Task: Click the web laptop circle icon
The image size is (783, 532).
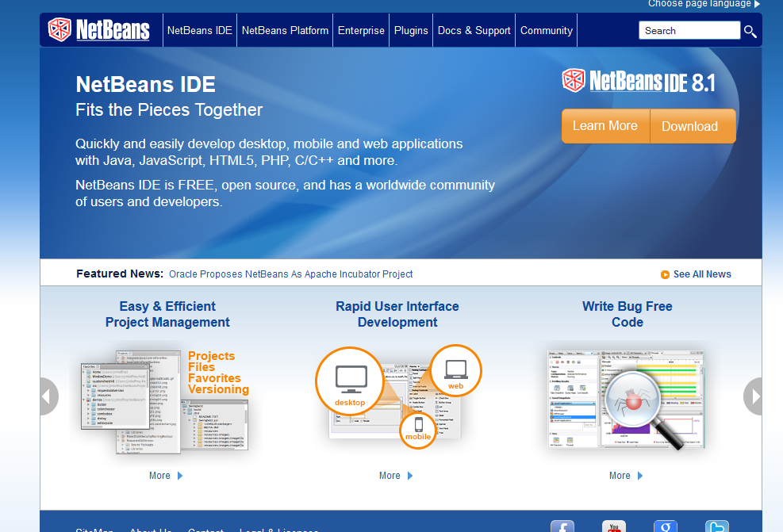Action: (455, 371)
